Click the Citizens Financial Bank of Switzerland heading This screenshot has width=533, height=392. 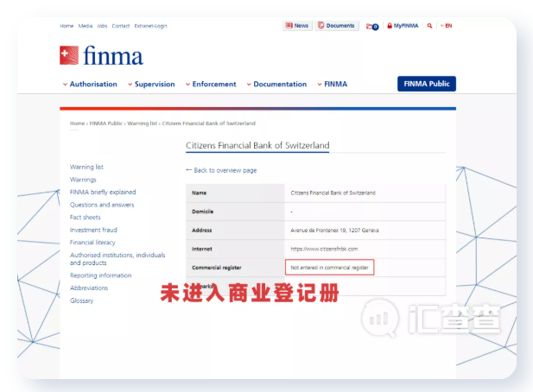pos(257,145)
